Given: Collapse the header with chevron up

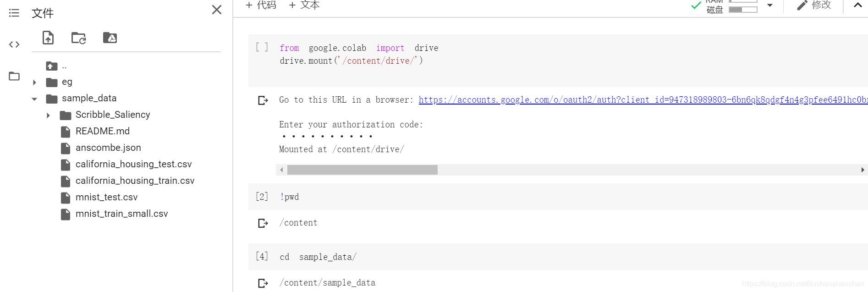Looking at the screenshot, I should [858, 5].
